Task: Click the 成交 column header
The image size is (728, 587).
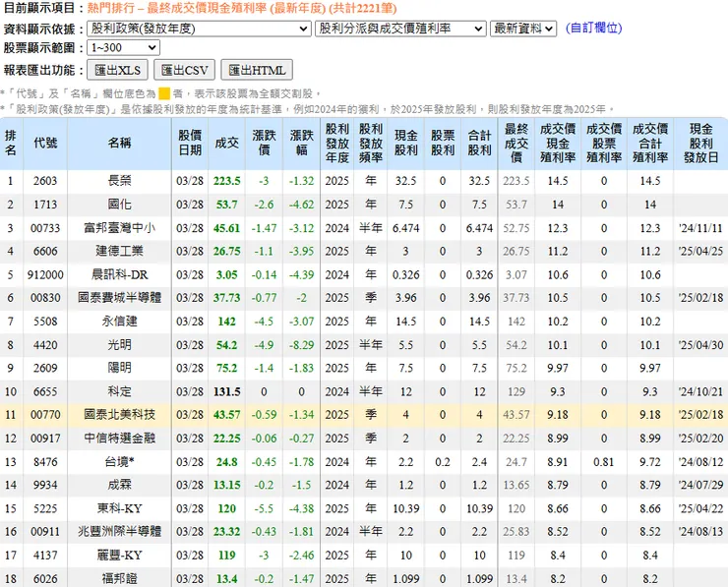Action: [x=227, y=143]
